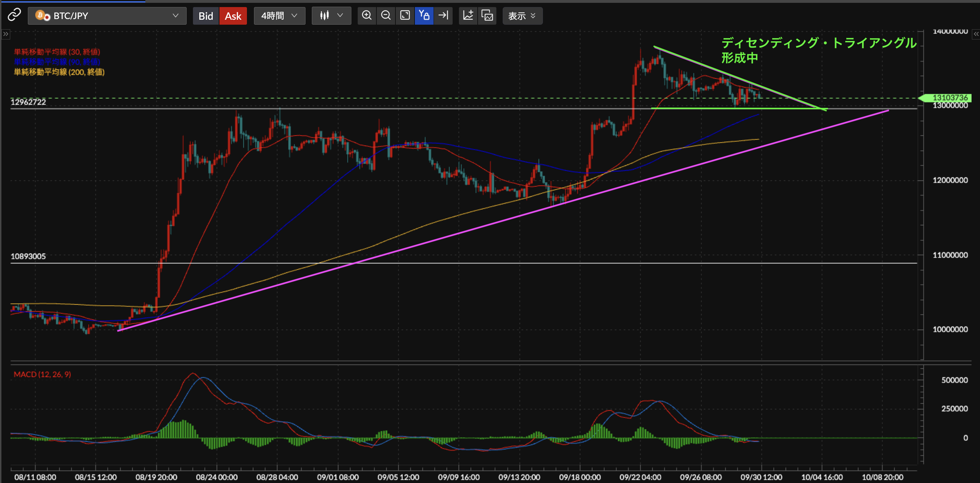Open the candlestick chart type dropdown
The height and width of the screenshot is (483, 980).
(331, 16)
